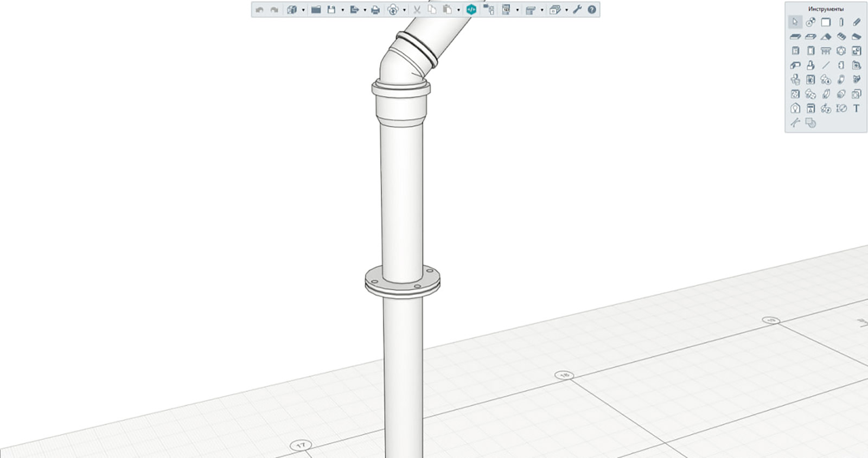The width and height of the screenshot is (868, 458).
Task: Click the 'Инструменты' panel title
Action: pyautogui.click(x=826, y=9)
